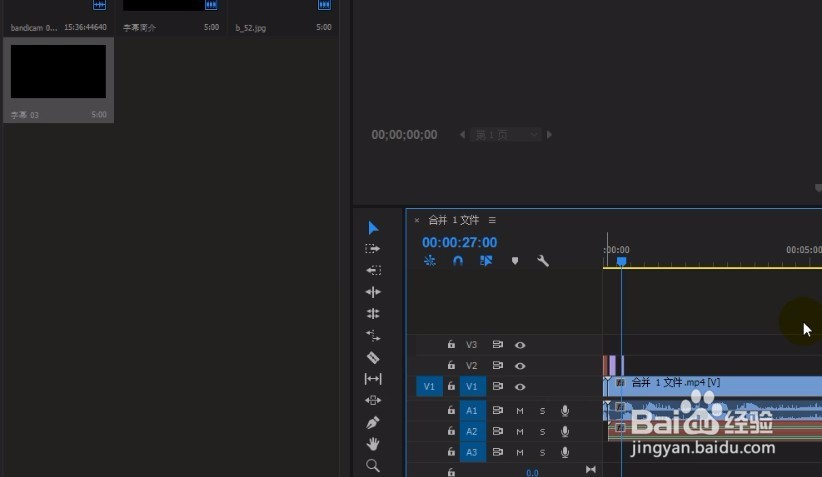Open the page selector dropdown in monitor
The width and height of the screenshot is (822, 477).
coord(505,135)
